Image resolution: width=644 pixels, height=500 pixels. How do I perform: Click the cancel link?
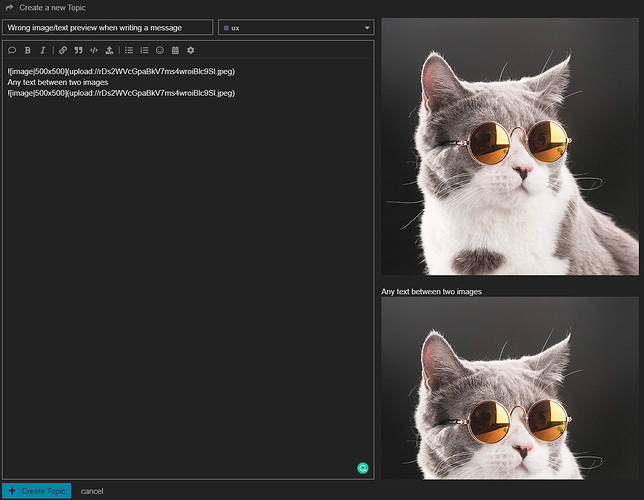pos(92,491)
